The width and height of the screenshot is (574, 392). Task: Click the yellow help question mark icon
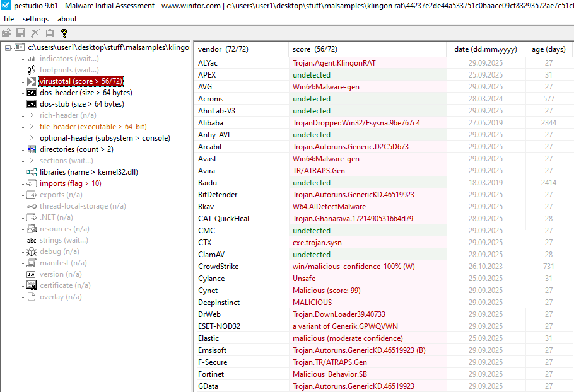click(64, 33)
